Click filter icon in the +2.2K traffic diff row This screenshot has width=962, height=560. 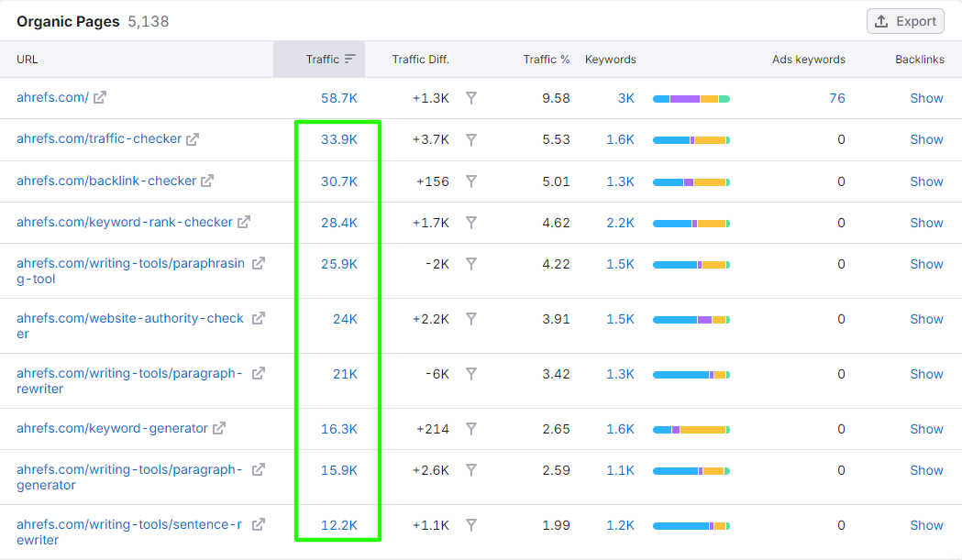pyautogui.click(x=471, y=319)
